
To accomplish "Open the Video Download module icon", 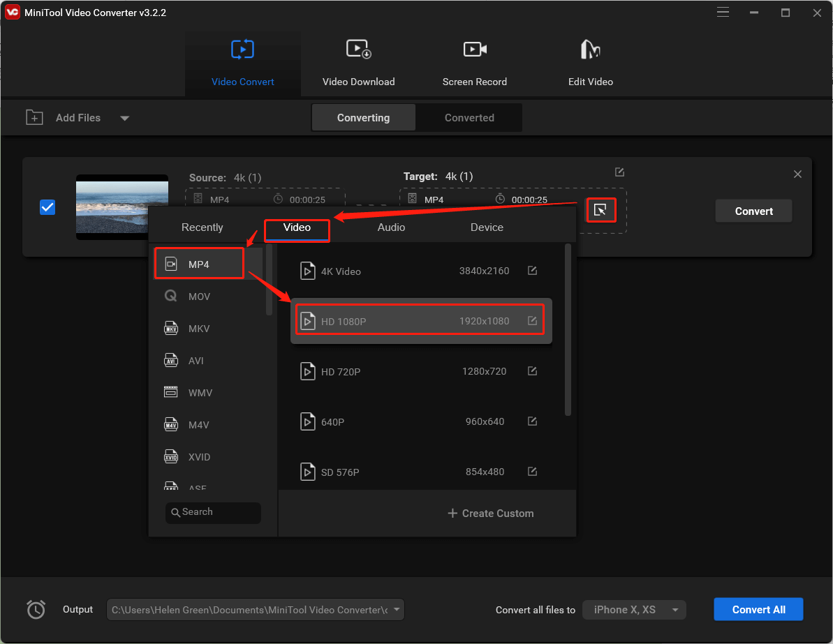I will click(359, 50).
